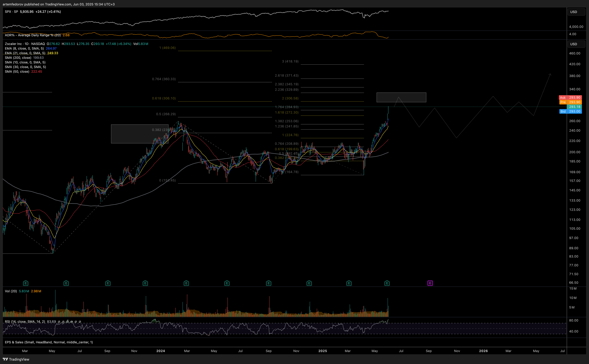The width and height of the screenshot is (589, 364).
Task: Click the 2025 label on the time axis
Action: coord(323,351)
